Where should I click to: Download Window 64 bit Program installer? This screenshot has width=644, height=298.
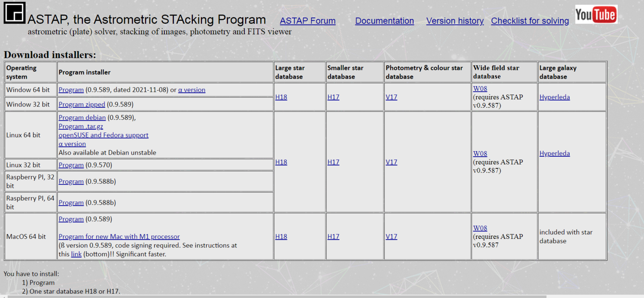pos(71,90)
